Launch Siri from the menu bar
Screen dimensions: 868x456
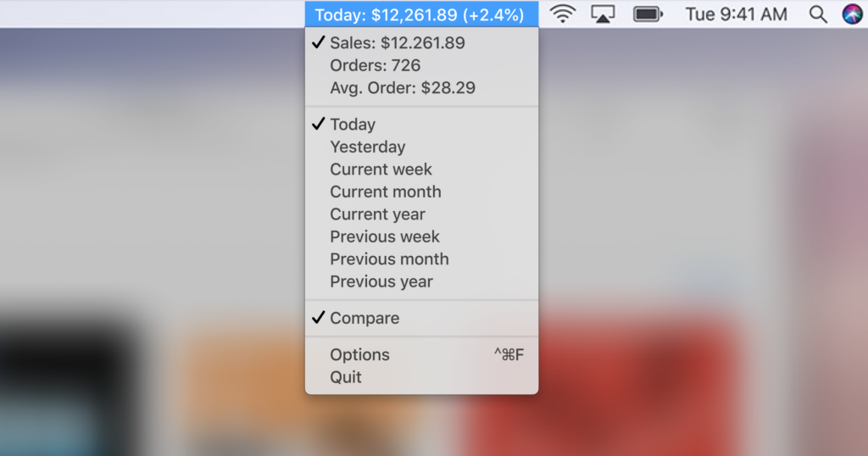tap(853, 14)
